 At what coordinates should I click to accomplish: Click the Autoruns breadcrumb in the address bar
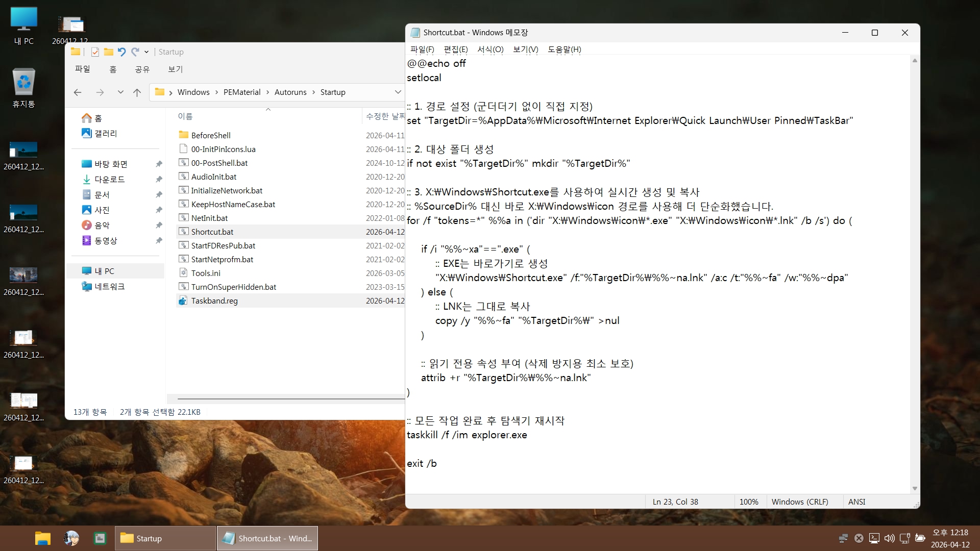coord(290,92)
